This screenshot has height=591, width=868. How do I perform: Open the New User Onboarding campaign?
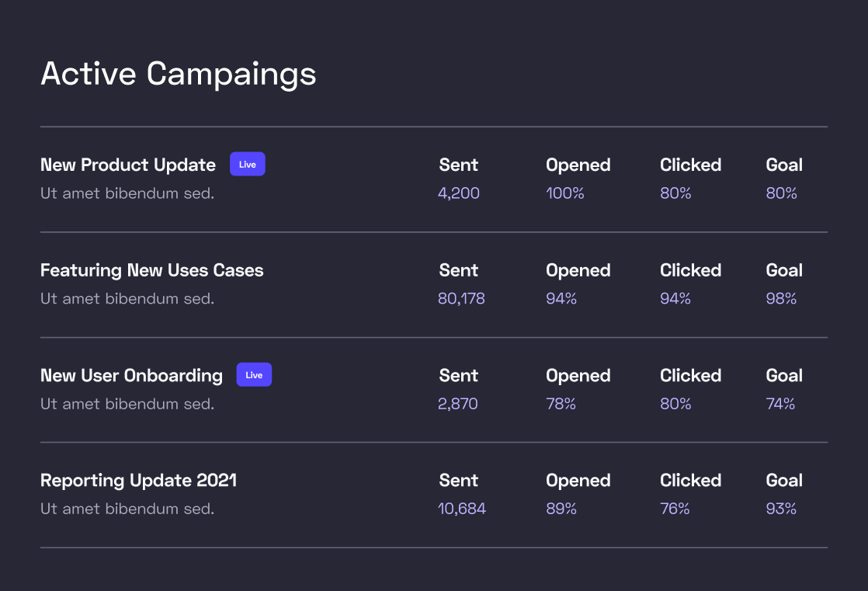coord(130,375)
